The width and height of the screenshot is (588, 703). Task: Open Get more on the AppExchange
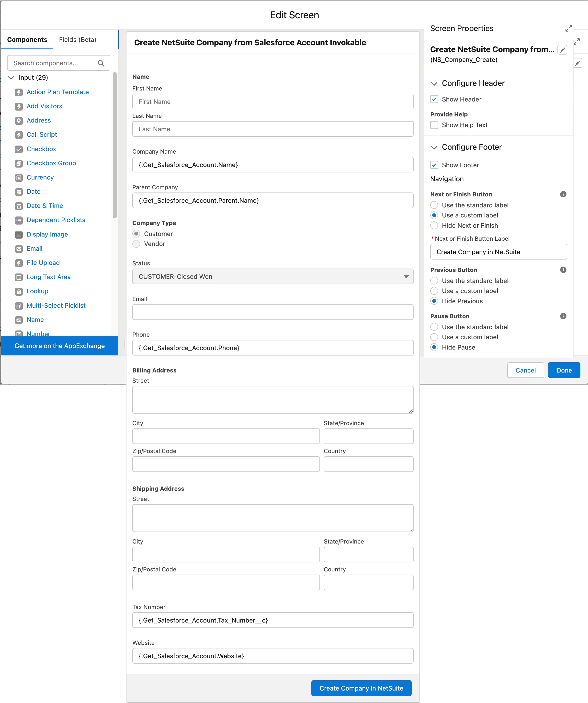(60, 346)
